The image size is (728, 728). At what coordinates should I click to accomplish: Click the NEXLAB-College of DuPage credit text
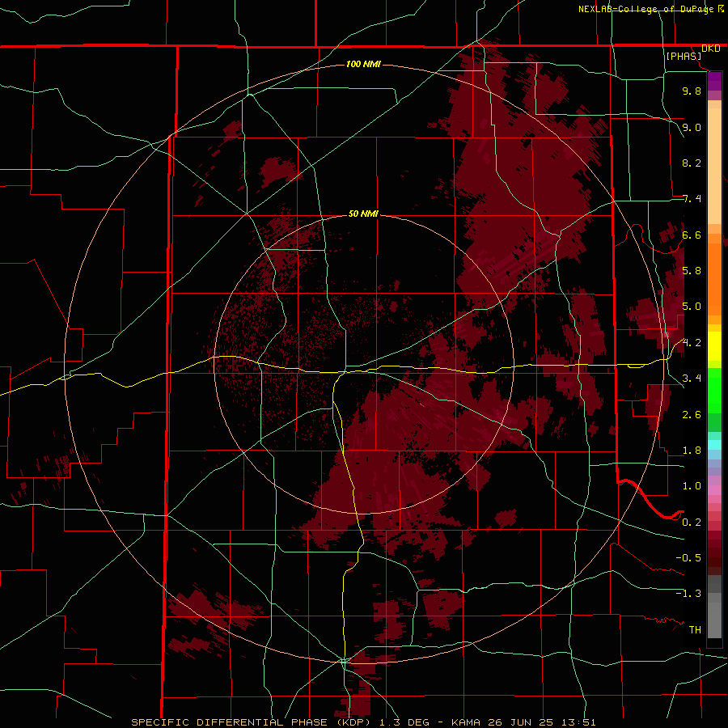647,9
